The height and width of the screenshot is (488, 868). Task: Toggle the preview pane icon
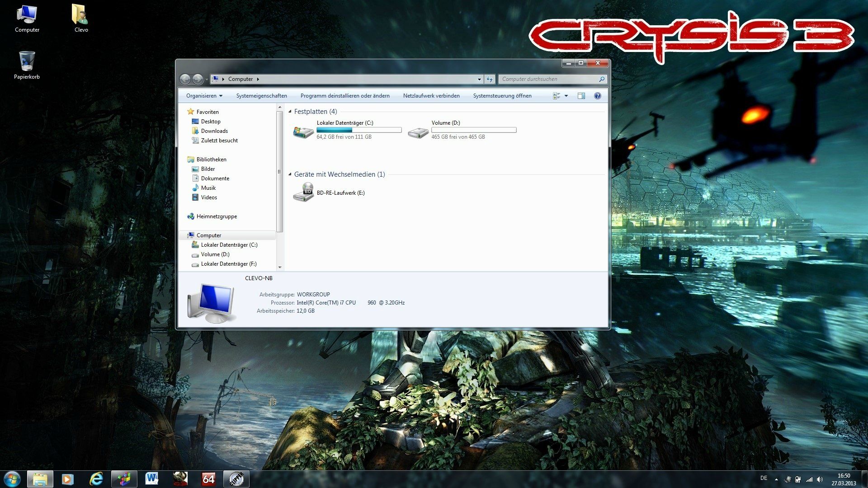581,96
